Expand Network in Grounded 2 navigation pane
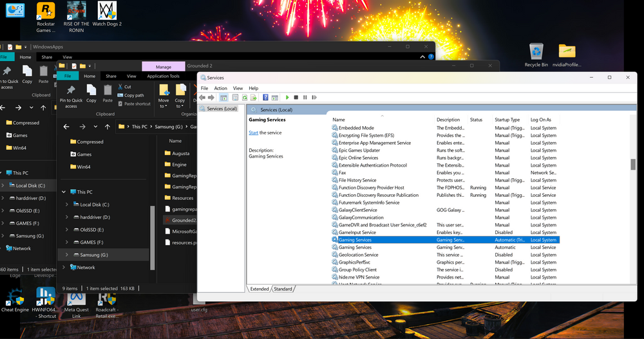This screenshot has width=644, height=339. pyautogui.click(x=64, y=267)
